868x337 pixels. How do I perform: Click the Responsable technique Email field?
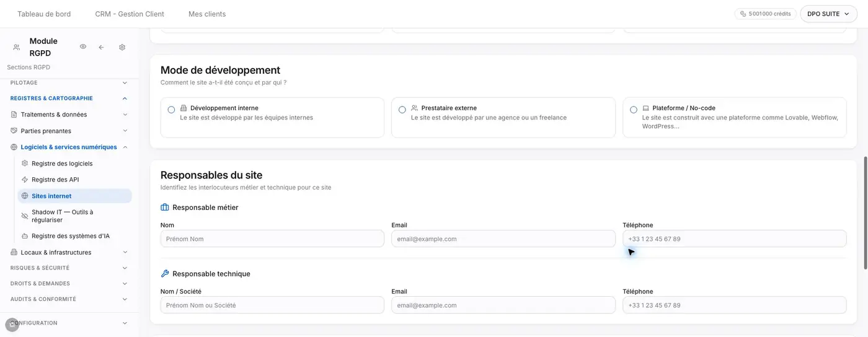coord(503,305)
